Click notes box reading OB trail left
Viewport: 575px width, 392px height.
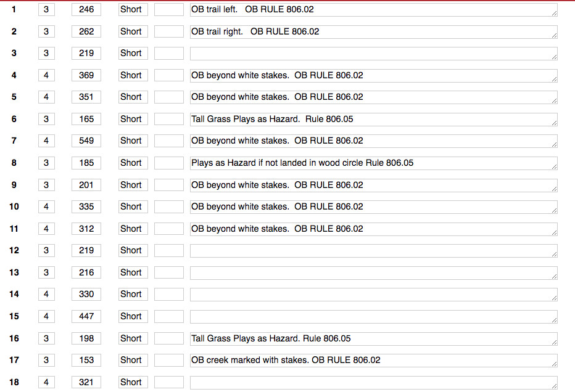(x=374, y=9)
